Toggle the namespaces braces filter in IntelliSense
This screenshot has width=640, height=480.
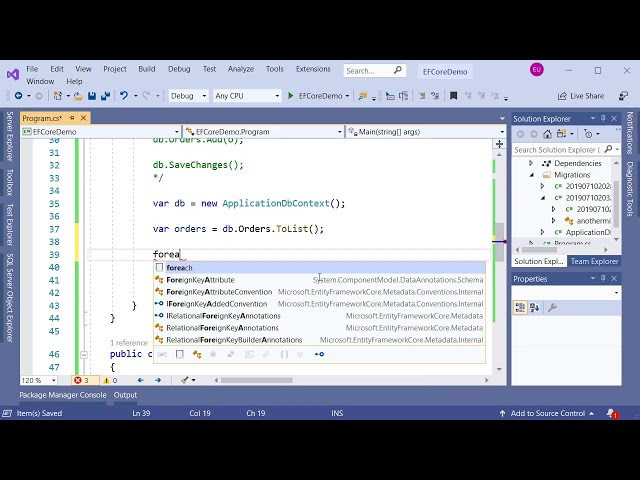click(x=284, y=354)
